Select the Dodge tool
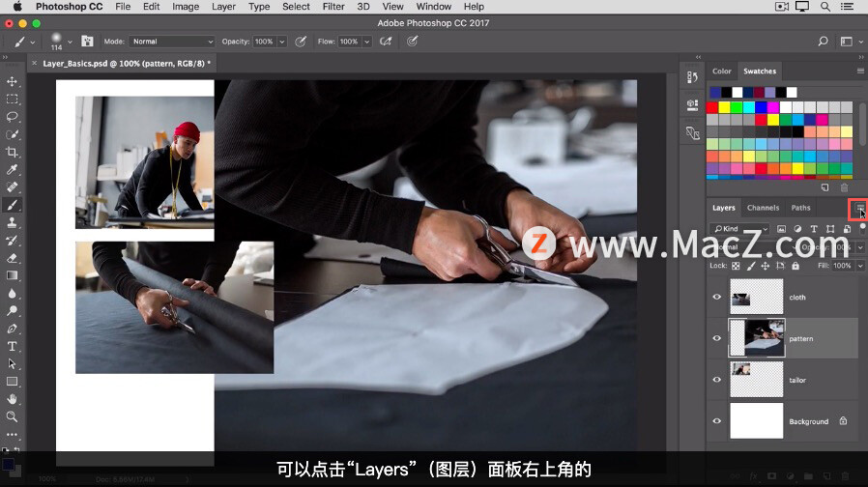868x487 pixels. [x=12, y=311]
